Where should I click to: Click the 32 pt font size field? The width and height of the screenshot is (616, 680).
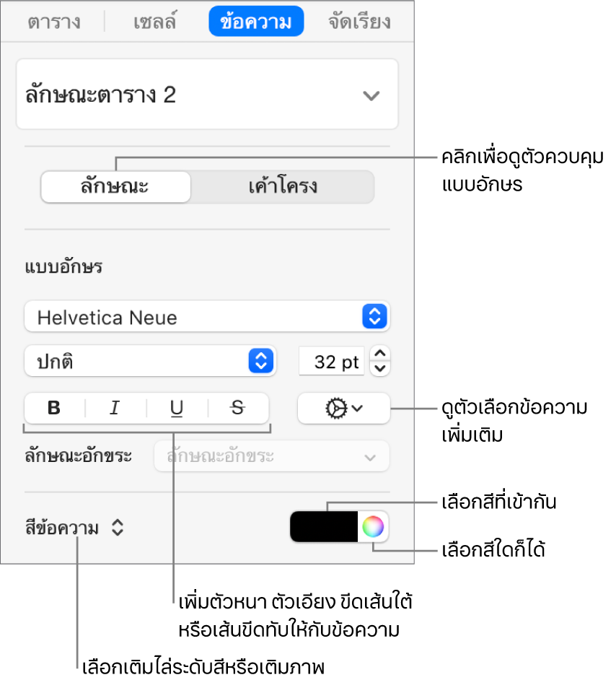click(331, 361)
